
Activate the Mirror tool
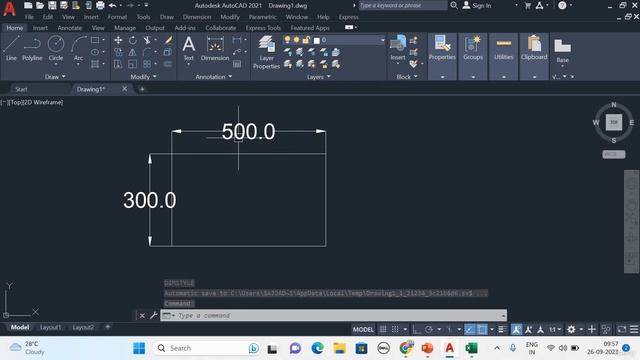[x=133, y=52]
